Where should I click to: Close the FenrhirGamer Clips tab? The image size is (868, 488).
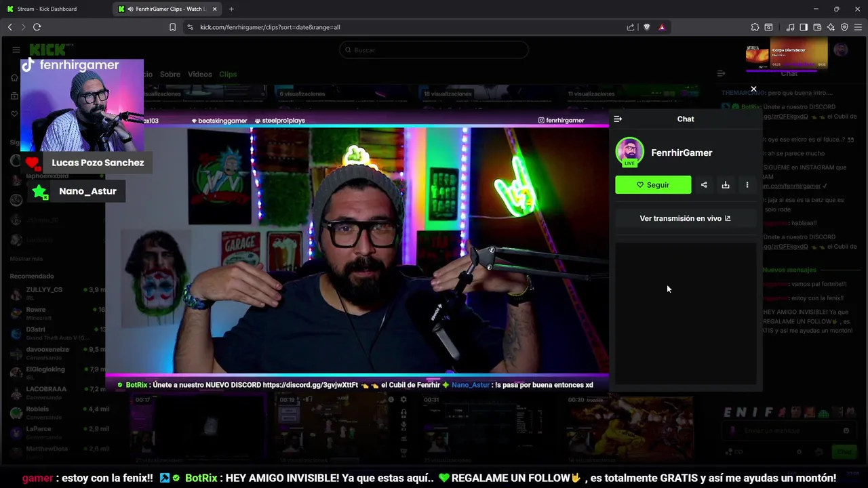click(215, 9)
